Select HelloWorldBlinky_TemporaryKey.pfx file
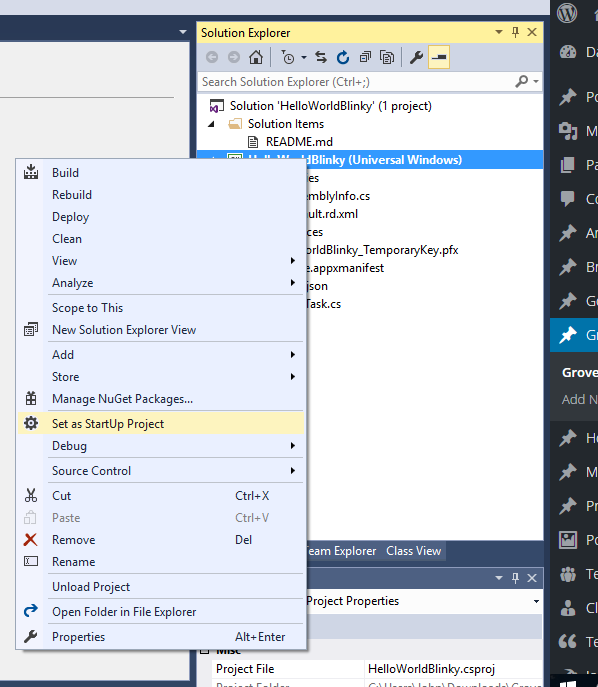Image resolution: width=598 pixels, height=687 pixels. (x=382, y=250)
